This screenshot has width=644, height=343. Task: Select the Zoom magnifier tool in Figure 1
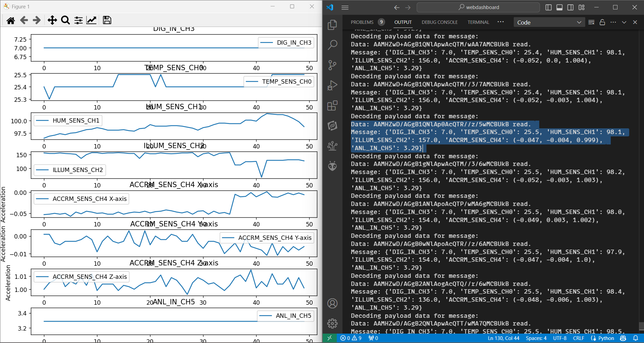tap(65, 20)
